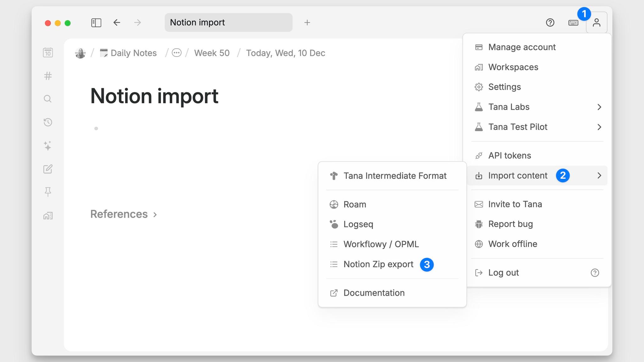Open the AI sparkles icon
644x362 pixels.
click(x=48, y=146)
